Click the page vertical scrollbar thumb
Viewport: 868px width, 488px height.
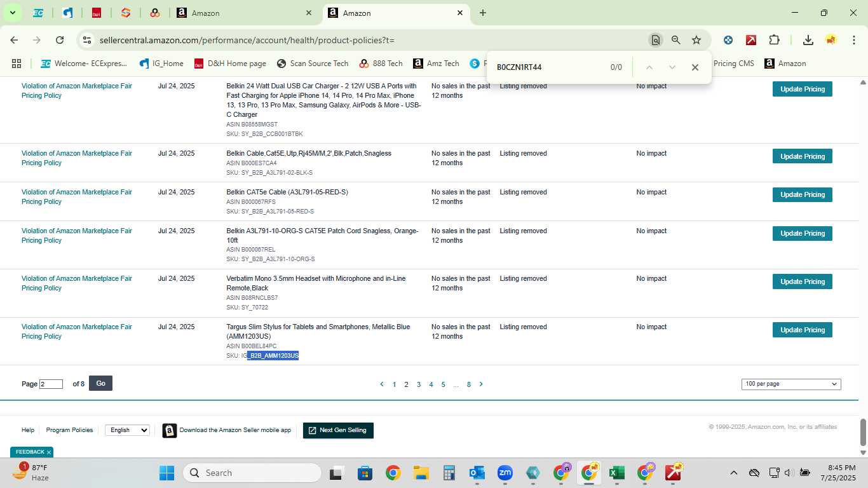coord(863,433)
